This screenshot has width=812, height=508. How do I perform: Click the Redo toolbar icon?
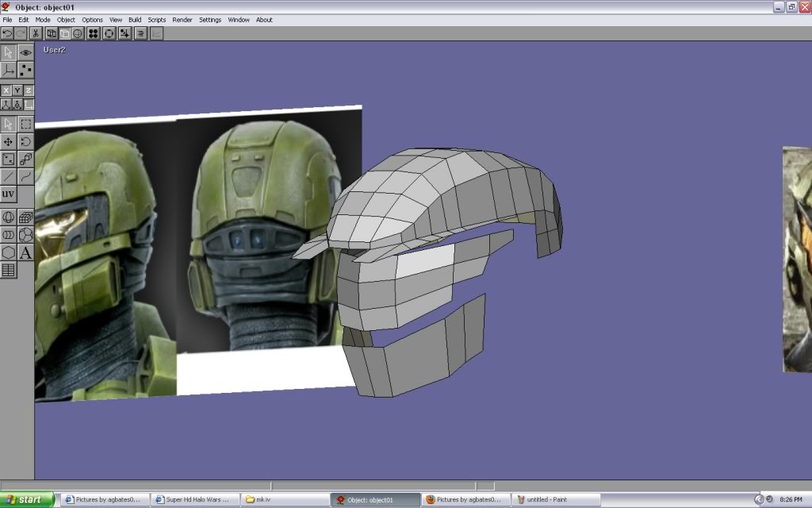pos(20,33)
